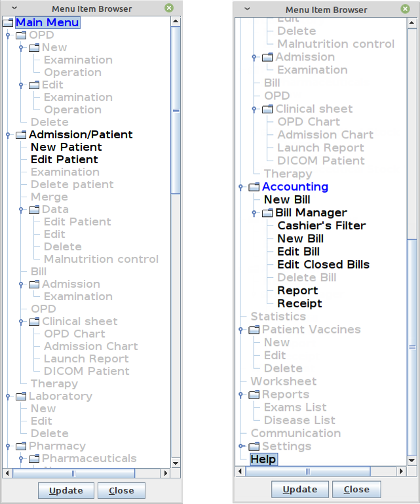Select Cashier's Filter menu item
The height and width of the screenshot is (504, 420).
click(x=322, y=225)
